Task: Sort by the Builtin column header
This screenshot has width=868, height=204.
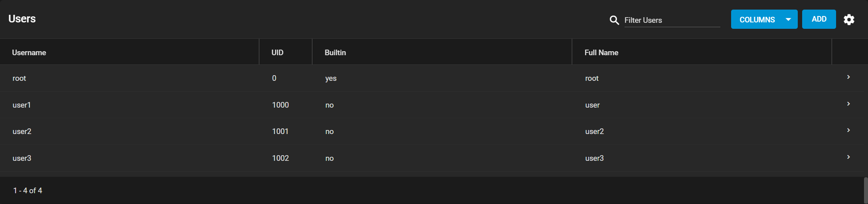Action: [x=335, y=52]
